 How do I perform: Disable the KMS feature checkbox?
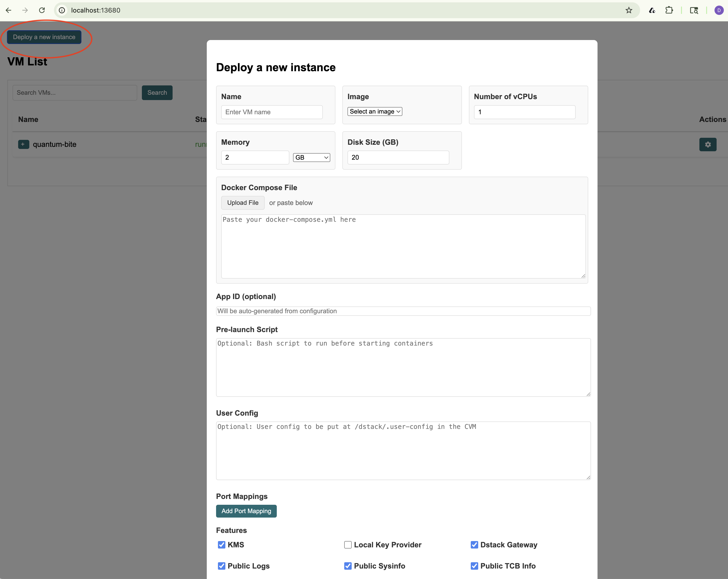point(221,545)
